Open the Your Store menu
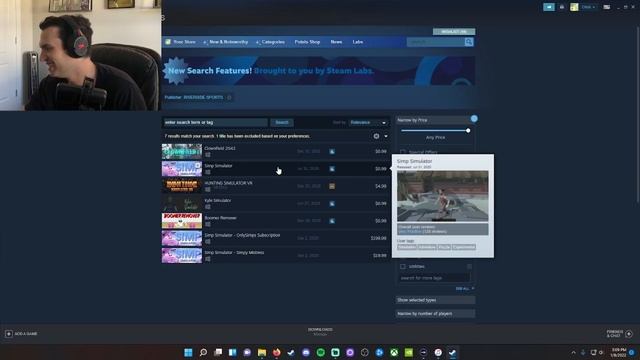This screenshot has width=640, height=360. click(x=184, y=42)
